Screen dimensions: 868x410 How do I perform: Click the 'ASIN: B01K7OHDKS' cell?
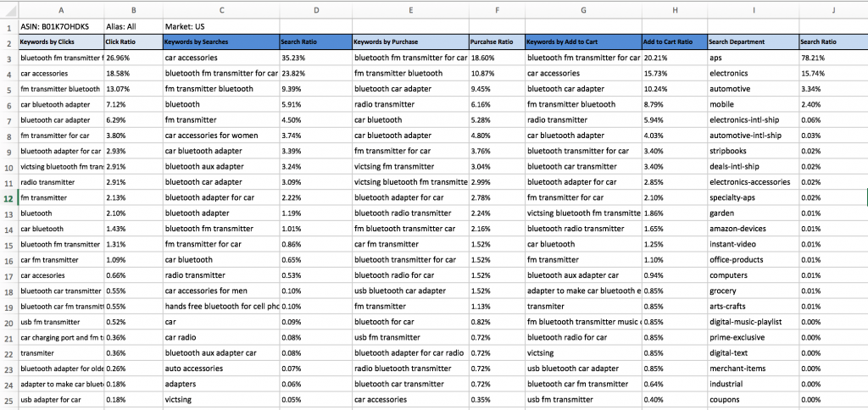tap(61, 26)
